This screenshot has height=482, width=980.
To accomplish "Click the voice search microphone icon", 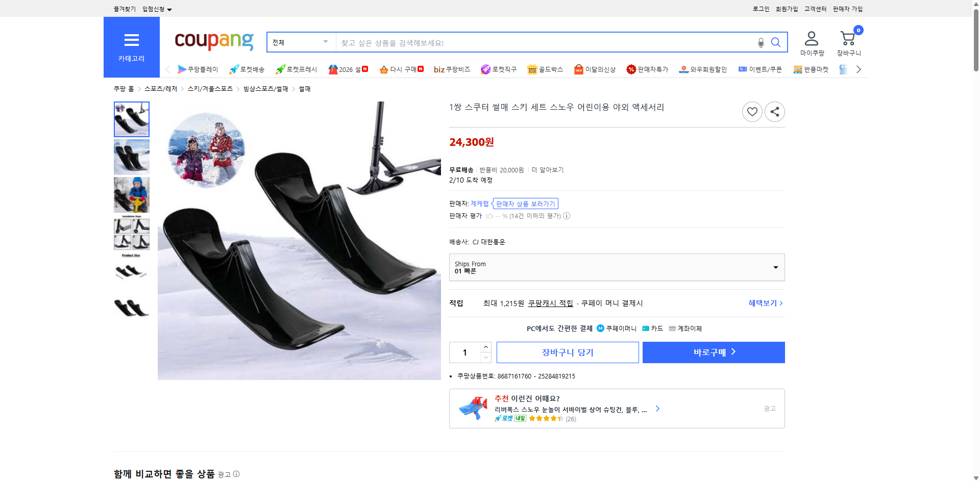I will pos(761,42).
